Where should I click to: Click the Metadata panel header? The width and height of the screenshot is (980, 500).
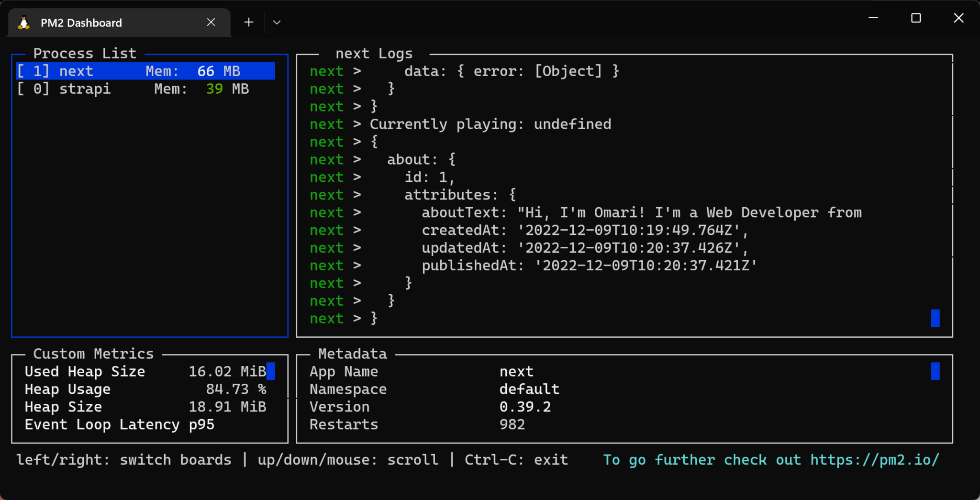[x=352, y=354]
